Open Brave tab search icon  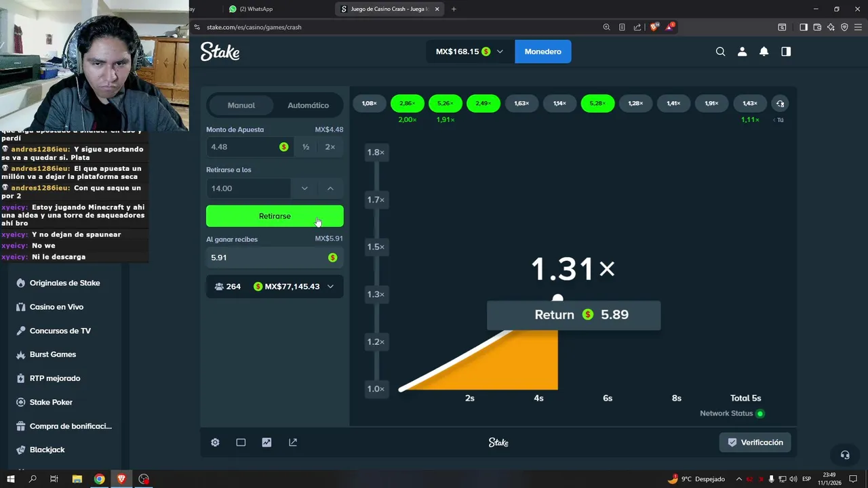point(782,27)
